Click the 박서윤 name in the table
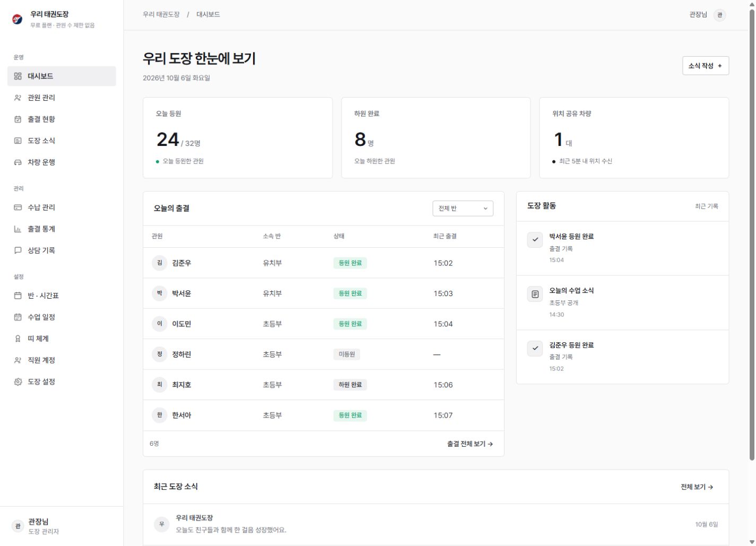 coord(181,293)
